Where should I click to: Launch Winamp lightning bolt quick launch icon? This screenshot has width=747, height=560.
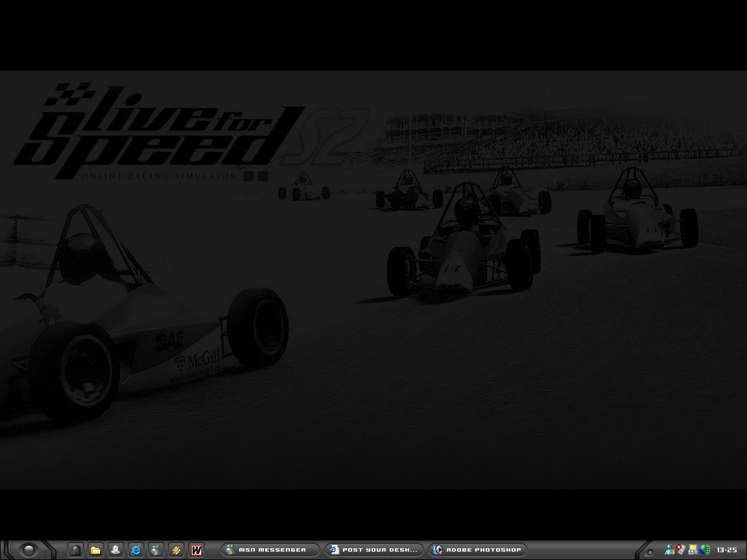tap(176, 550)
